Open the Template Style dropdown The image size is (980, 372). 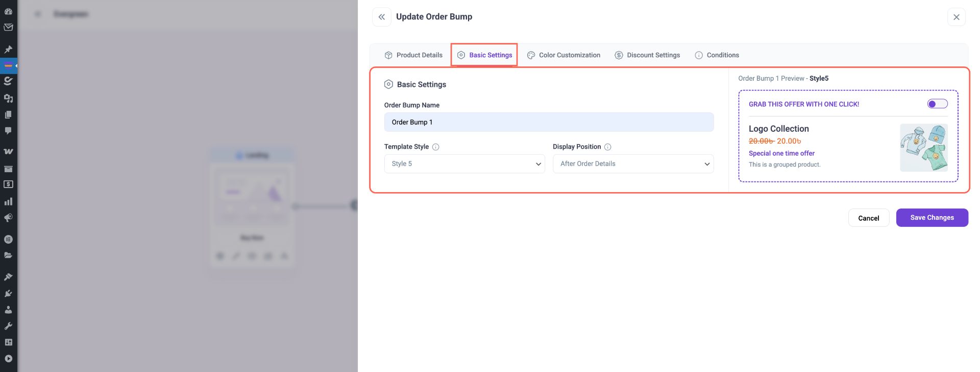pyautogui.click(x=464, y=164)
